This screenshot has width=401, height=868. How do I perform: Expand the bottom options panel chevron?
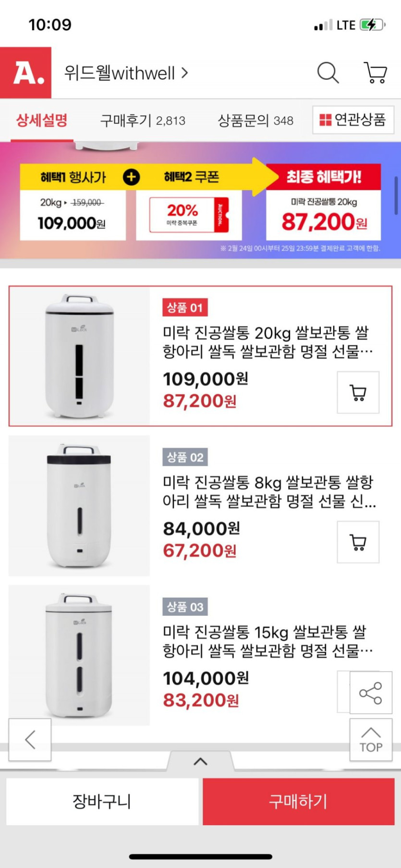coord(200,761)
